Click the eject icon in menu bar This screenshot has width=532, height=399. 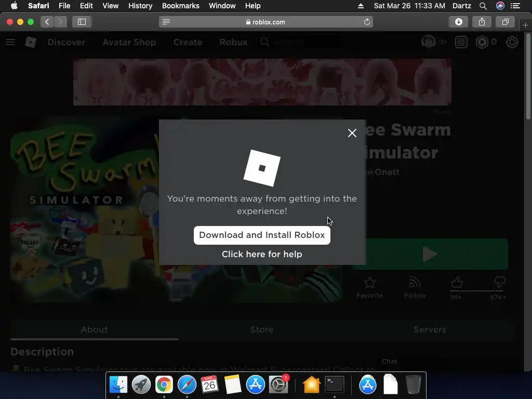coord(361,6)
